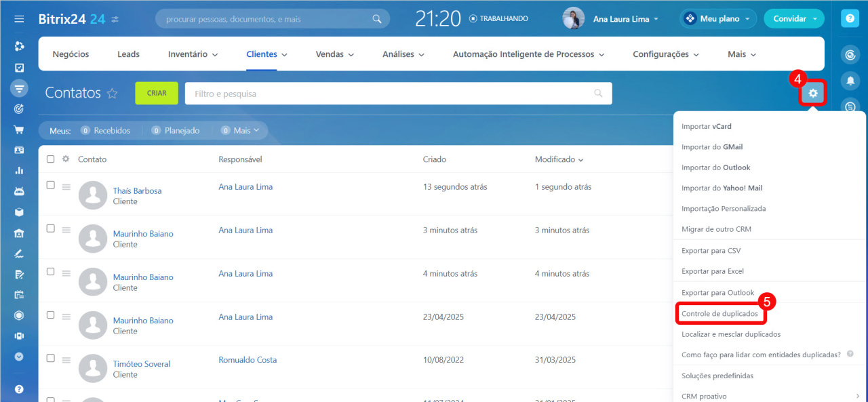Choose Controle de duplicados
This screenshot has height=402, width=868.
click(719, 314)
